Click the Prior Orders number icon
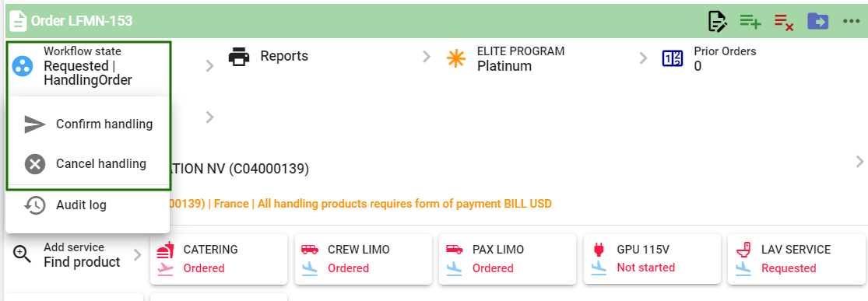Viewport: 868px width, 301px height. point(673,58)
